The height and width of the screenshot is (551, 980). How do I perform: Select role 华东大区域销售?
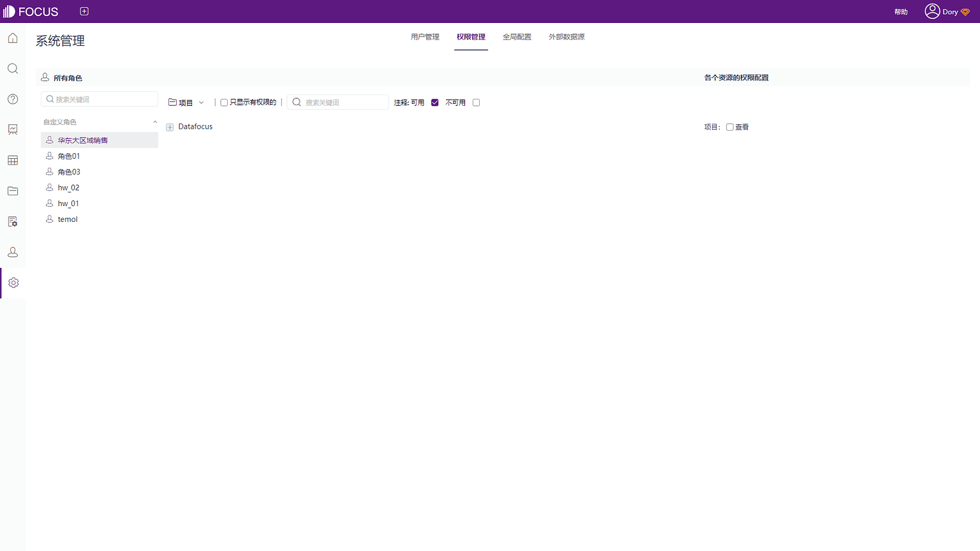click(x=100, y=140)
